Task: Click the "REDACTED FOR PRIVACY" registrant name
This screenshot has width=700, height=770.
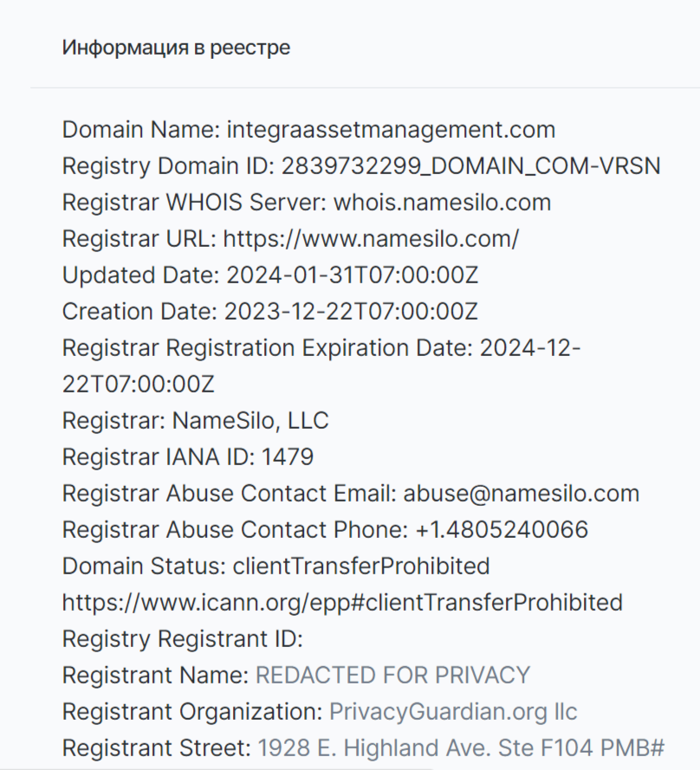Action: (x=392, y=676)
